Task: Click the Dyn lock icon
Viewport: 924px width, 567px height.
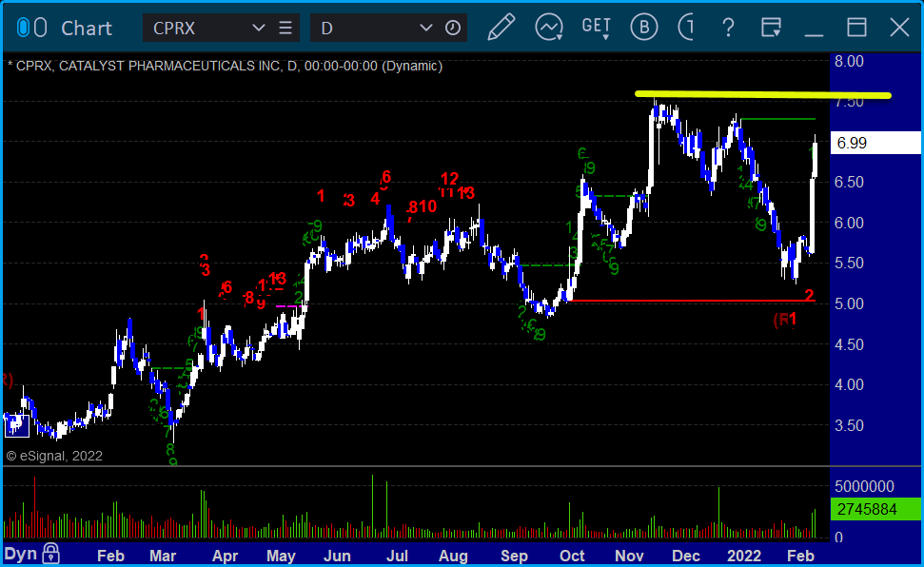Action: (51, 554)
